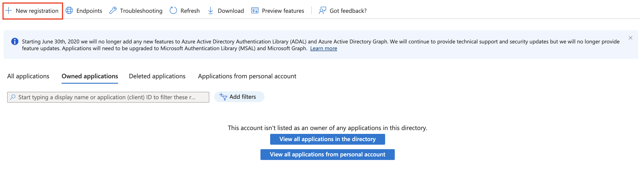Click Add filters button
The width and height of the screenshot is (644, 171).
[239, 97]
